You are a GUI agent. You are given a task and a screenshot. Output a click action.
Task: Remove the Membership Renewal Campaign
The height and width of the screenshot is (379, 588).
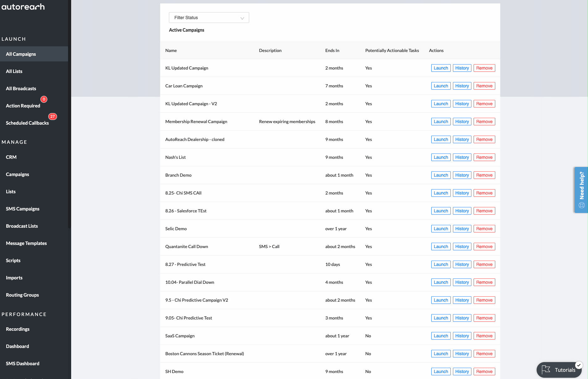(484, 122)
